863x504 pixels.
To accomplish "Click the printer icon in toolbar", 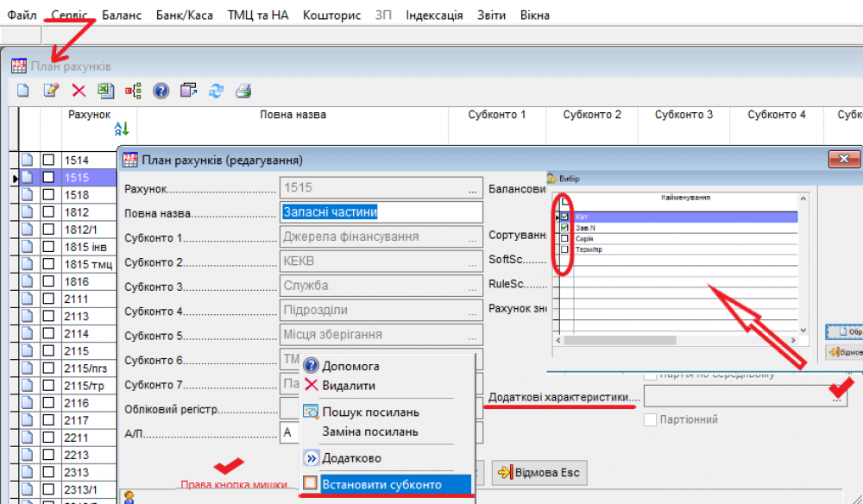I will click(243, 91).
